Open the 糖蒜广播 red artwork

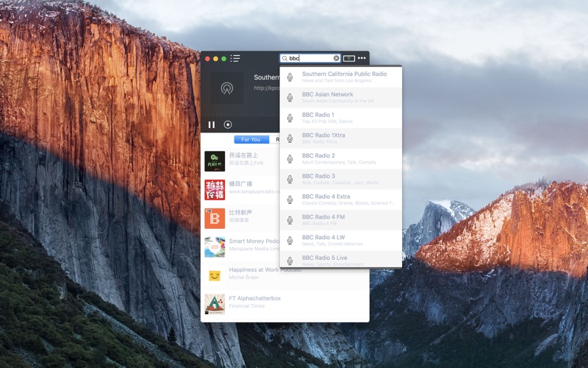[215, 190]
